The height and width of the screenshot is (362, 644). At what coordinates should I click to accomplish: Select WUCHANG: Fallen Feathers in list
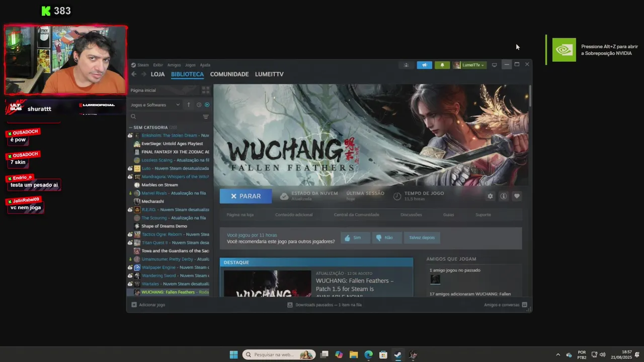(x=169, y=292)
